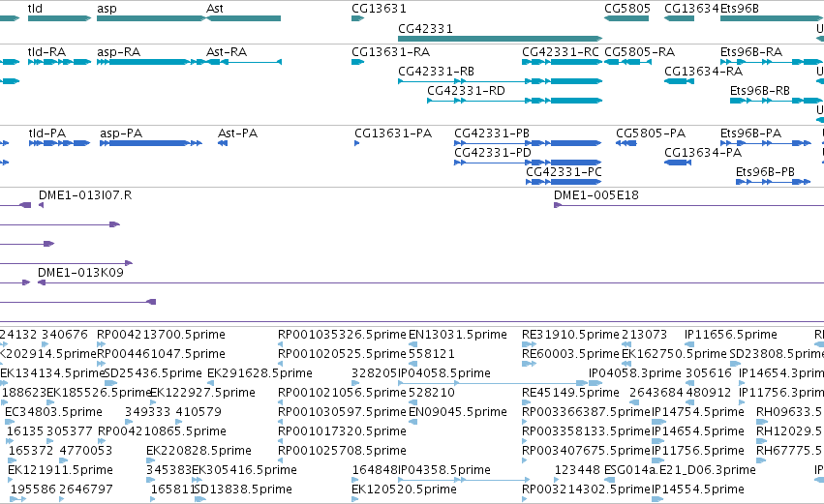Image resolution: width=824 pixels, height=504 pixels.
Task: Select the CG5805-RA transcript label
Action: pos(640,52)
